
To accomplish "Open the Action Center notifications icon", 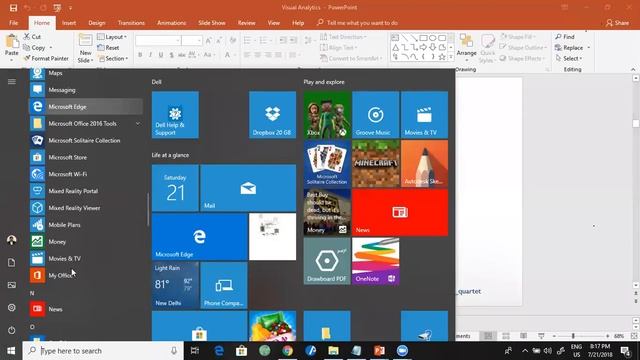I will click(626, 351).
